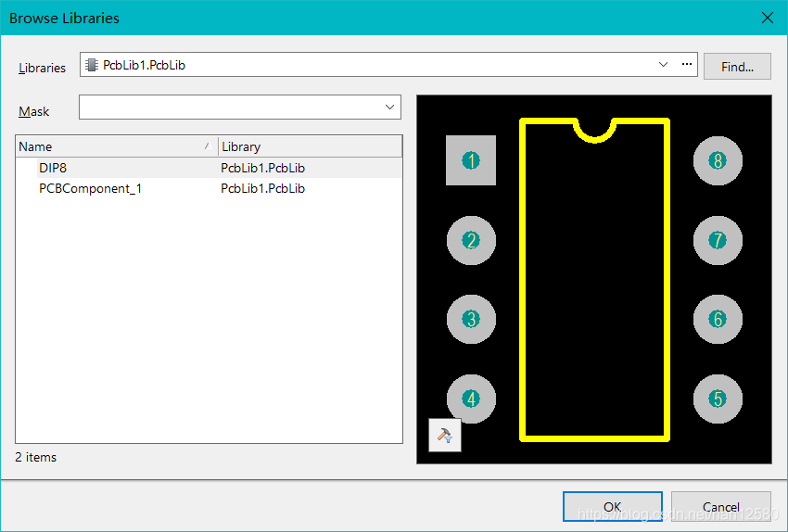
Task: Expand the Mask dropdown arrow
Action: point(389,107)
